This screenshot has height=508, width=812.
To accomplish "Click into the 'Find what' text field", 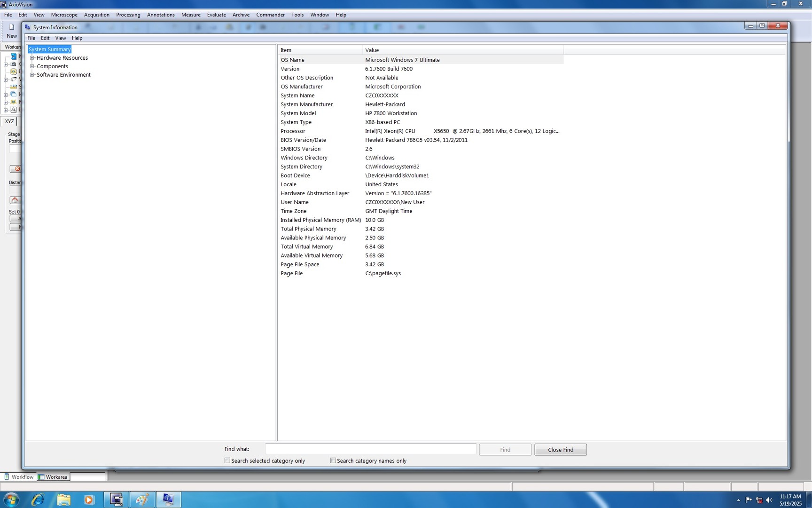I will [x=370, y=449].
